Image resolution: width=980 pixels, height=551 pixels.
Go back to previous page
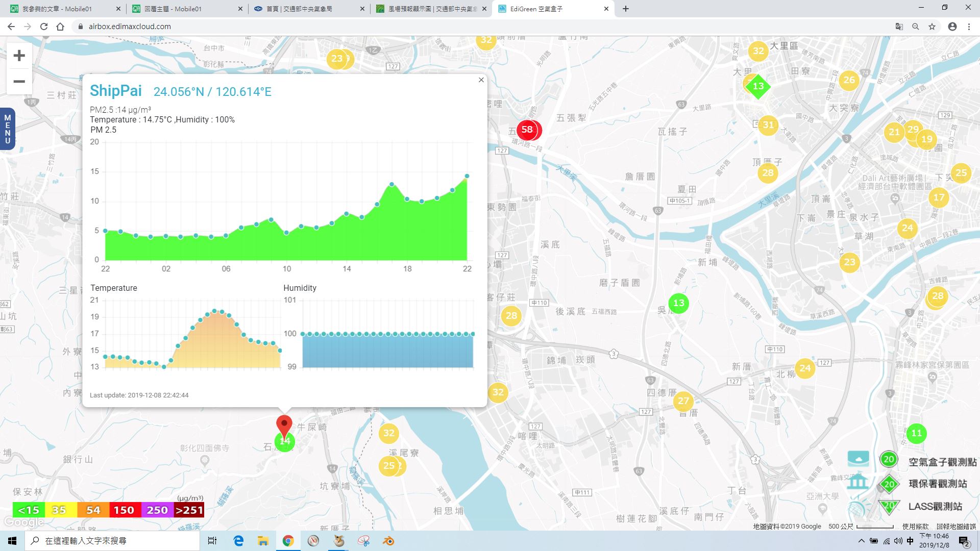(11, 27)
